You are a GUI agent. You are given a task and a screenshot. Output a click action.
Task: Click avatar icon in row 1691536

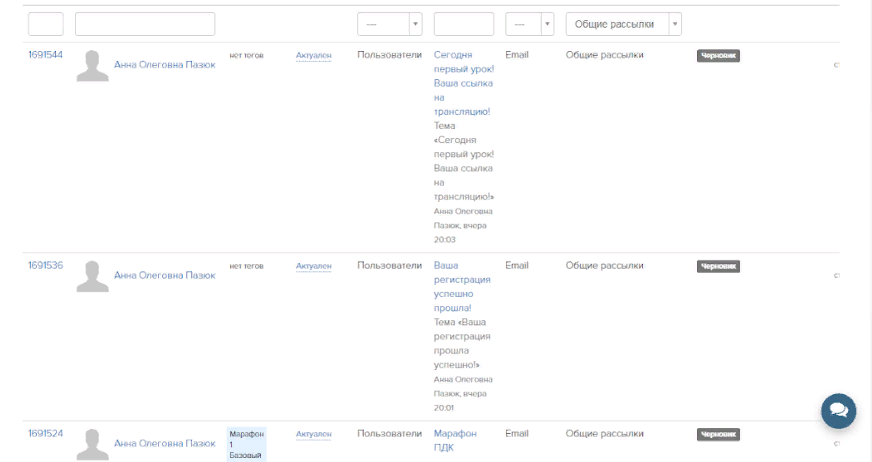(x=93, y=276)
